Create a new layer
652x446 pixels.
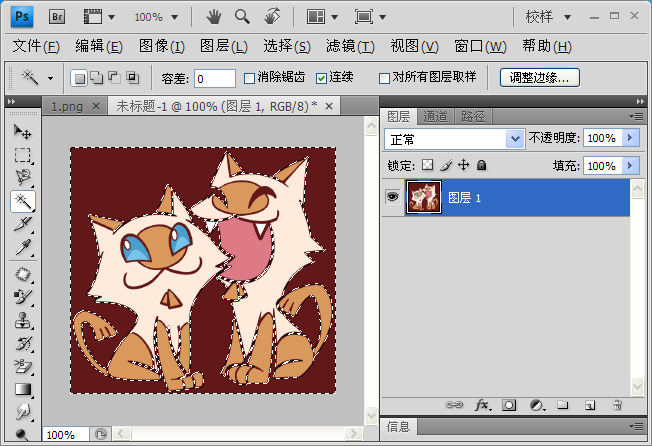pos(590,405)
